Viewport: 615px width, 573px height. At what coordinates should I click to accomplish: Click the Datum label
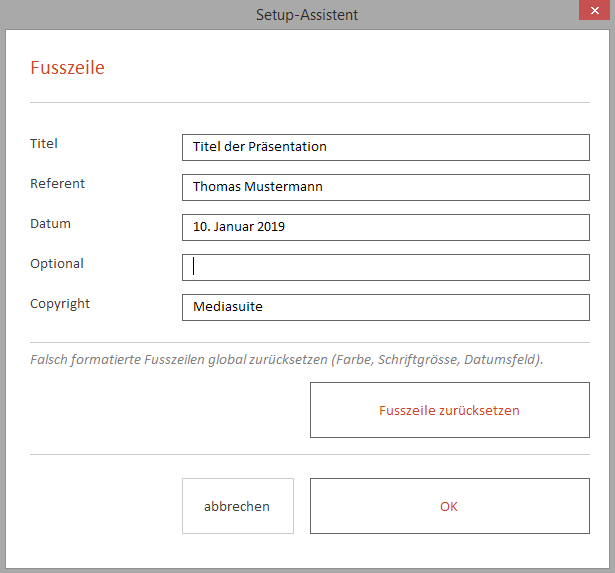(x=51, y=224)
